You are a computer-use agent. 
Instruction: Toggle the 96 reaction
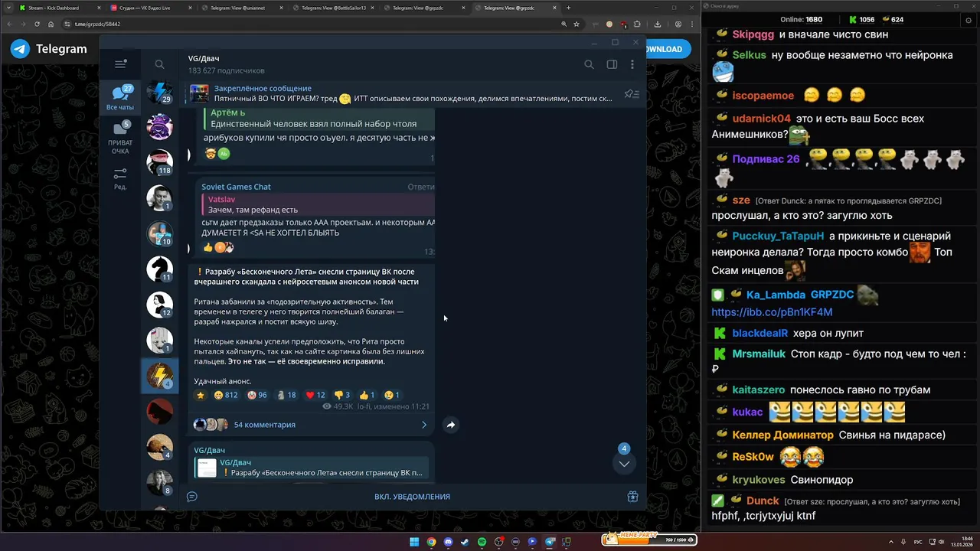point(257,396)
